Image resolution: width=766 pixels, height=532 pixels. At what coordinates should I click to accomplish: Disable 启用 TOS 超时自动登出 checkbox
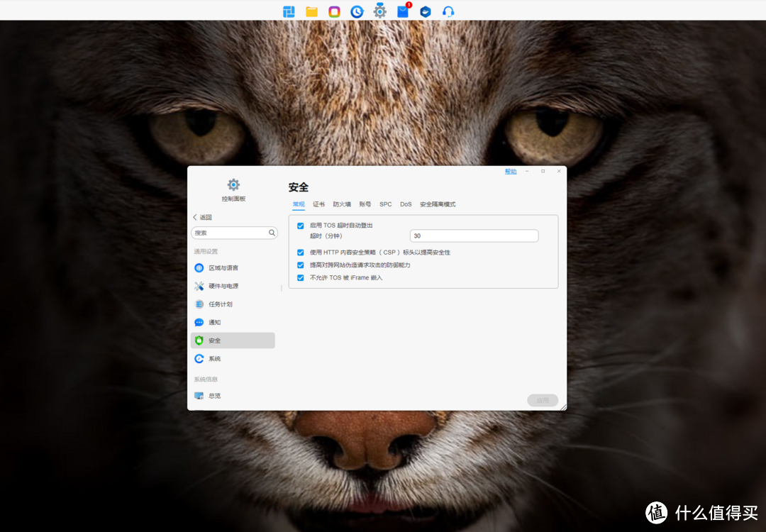(301, 226)
